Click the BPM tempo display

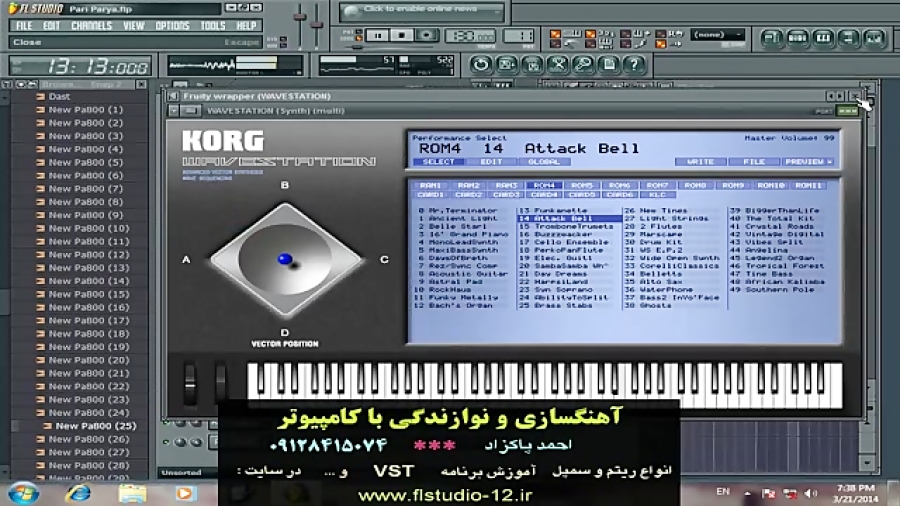pos(470,36)
